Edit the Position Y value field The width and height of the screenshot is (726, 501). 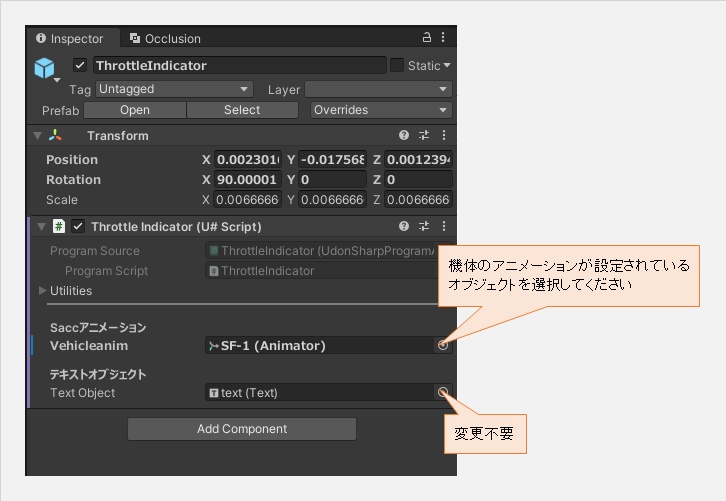(x=332, y=160)
